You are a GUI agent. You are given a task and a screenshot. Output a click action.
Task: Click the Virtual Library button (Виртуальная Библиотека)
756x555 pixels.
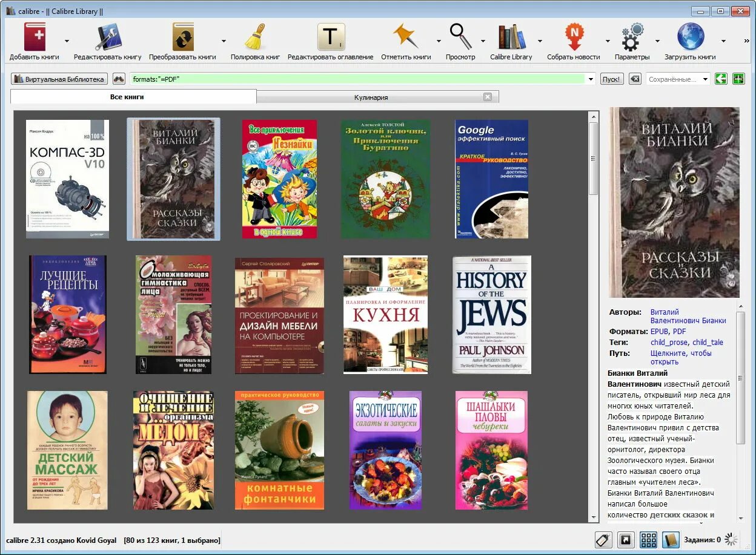click(x=59, y=79)
